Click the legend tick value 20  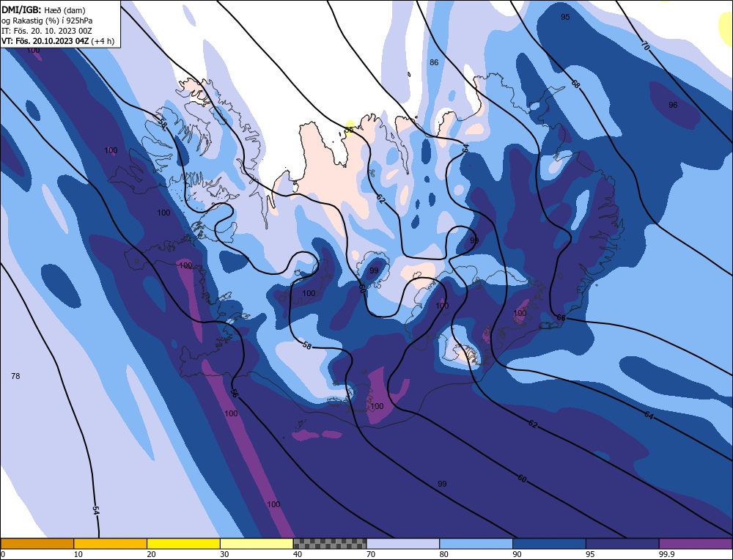click(x=151, y=554)
